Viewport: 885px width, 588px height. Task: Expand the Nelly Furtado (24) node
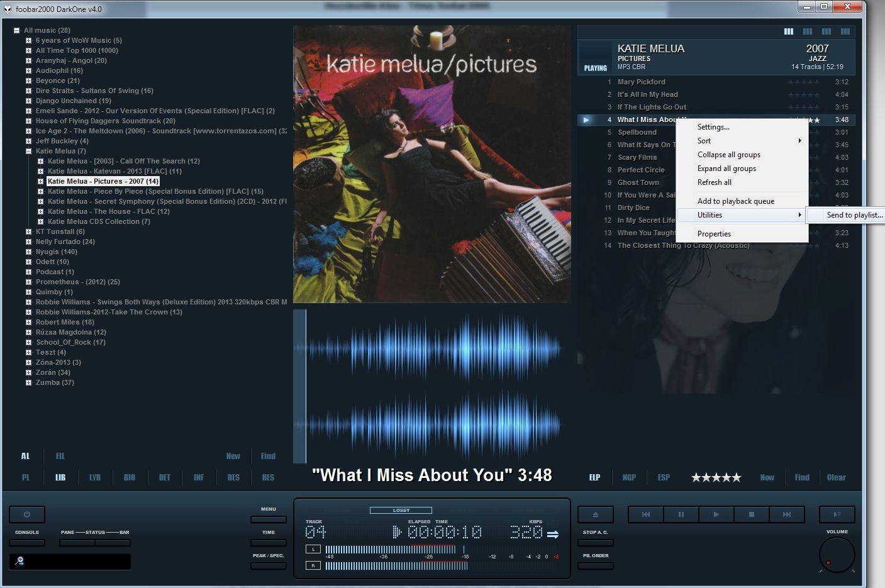click(28, 241)
